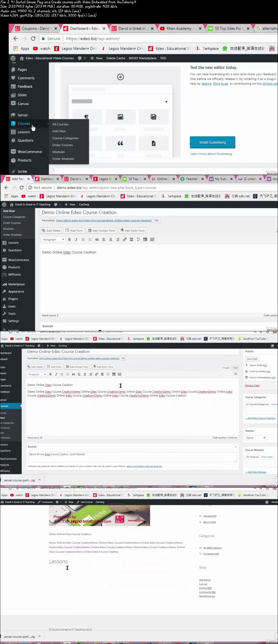Click browser back arrow in Edeo dashboard window
Screen dimensions: 278x644
(x=16, y=39)
